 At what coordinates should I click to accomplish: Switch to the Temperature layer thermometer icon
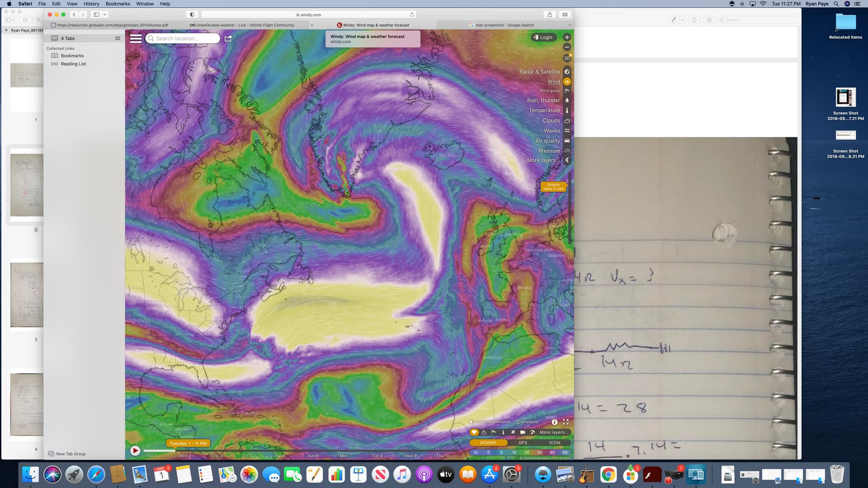coord(567,110)
